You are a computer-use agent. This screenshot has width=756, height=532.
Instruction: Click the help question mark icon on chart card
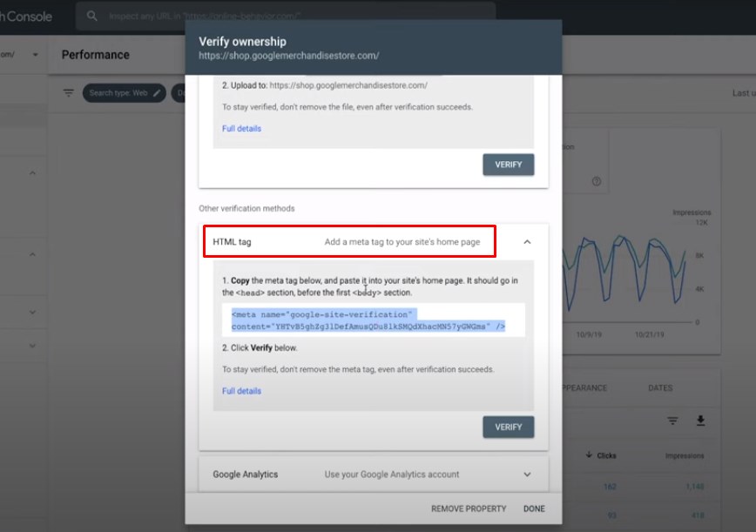tap(597, 181)
